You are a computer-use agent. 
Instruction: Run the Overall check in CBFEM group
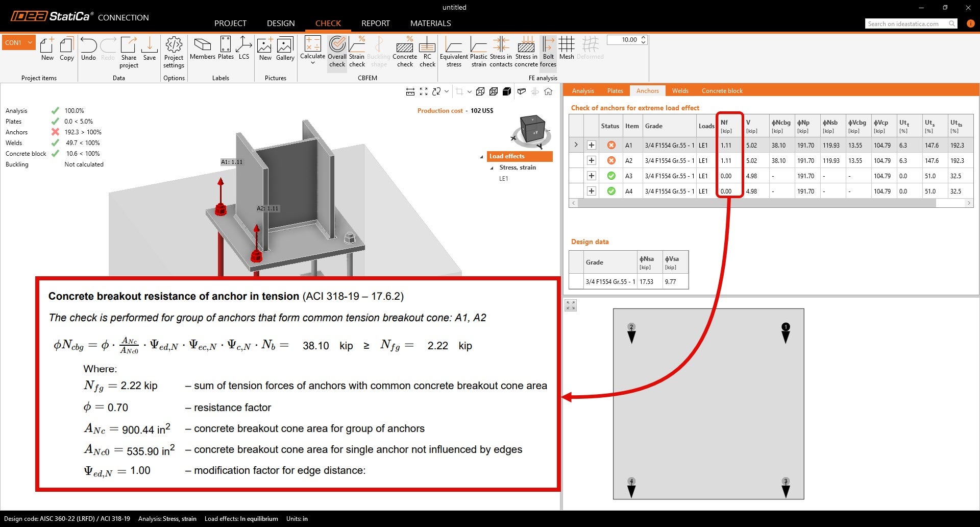point(337,51)
